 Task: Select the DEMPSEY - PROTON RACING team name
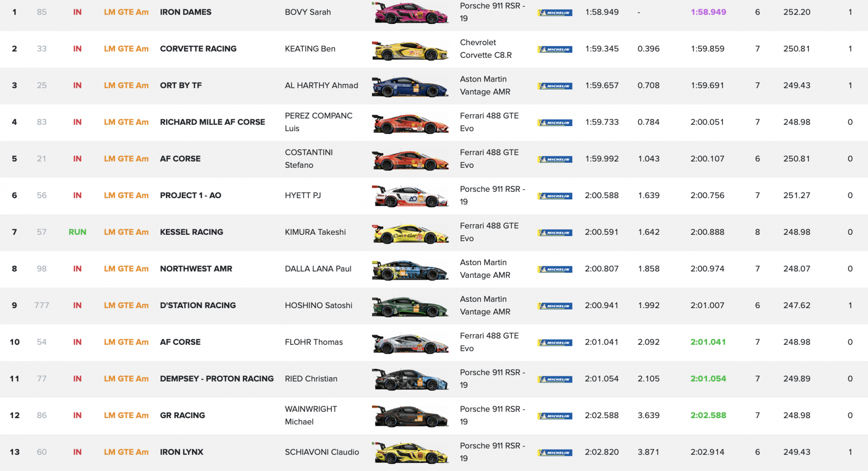click(217, 379)
